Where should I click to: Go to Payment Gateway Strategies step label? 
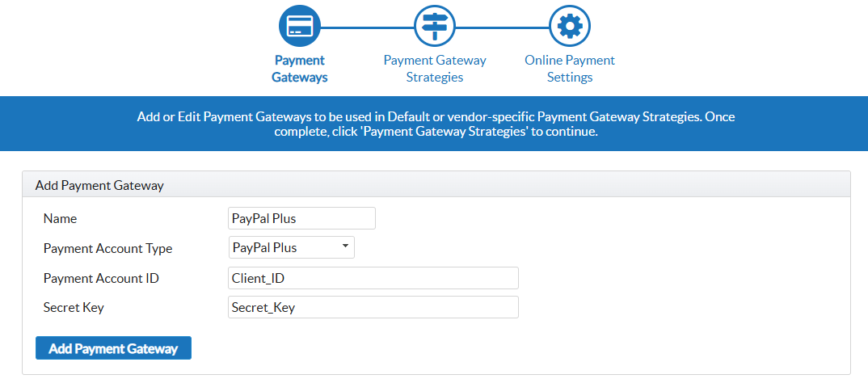click(435, 69)
